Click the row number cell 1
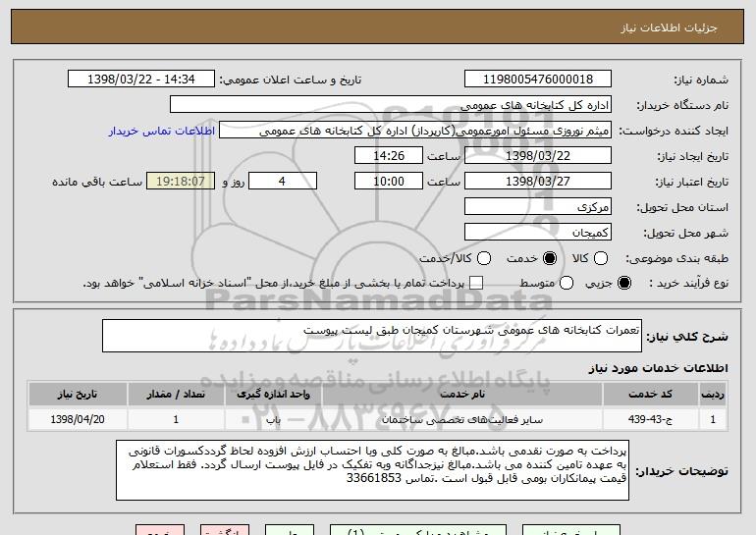756x535 pixels. click(x=713, y=419)
